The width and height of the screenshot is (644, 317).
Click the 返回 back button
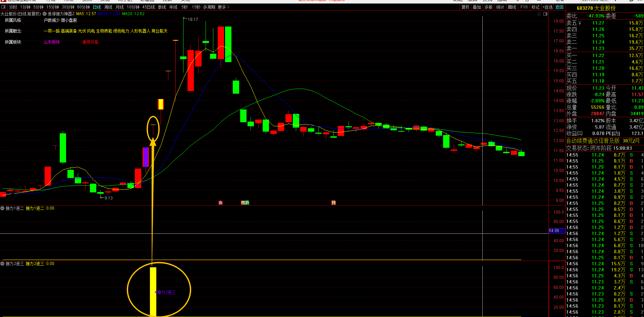click(x=559, y=7)
